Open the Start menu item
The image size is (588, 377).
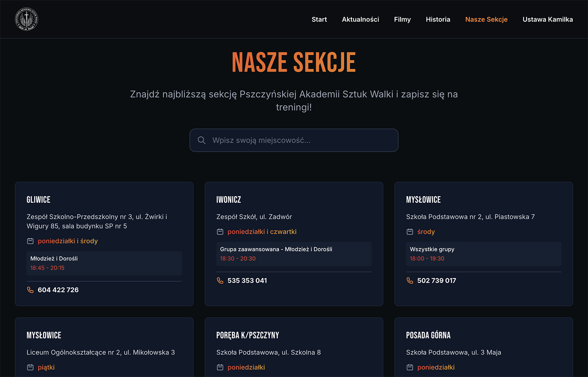pyautogui.click(x=319, y=19)
